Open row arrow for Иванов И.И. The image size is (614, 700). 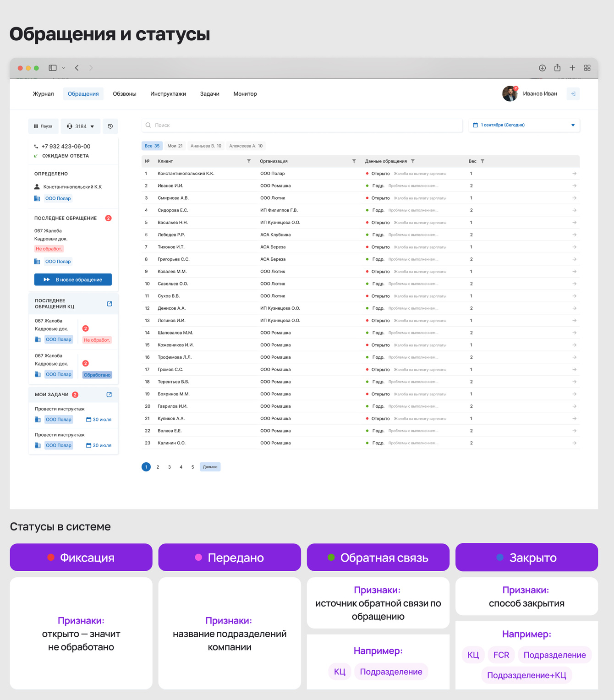[x=574, y=186]
